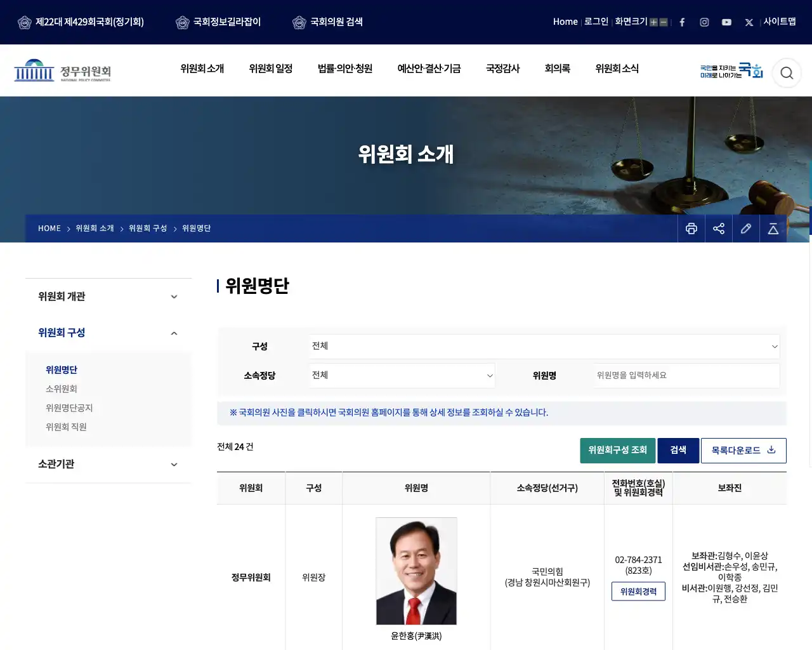Click the share icon
This screenshot has width=812, height=650.
pos(719,229)
